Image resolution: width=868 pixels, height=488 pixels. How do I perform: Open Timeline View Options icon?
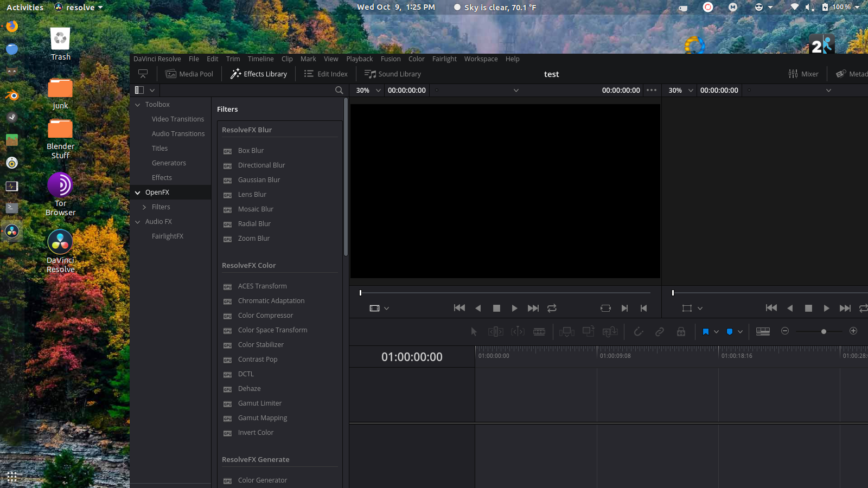coord(763,331)
